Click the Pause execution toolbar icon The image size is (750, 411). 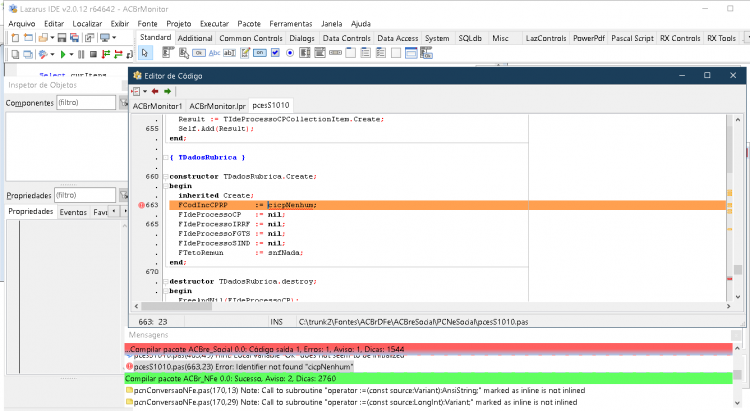click(81, 55)
